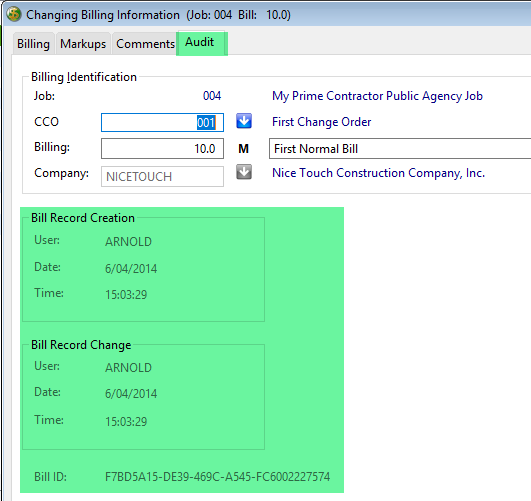Click the application dollar icon in title bar
Viewport: 531px width, 501px height.
[x=14, y=15]
